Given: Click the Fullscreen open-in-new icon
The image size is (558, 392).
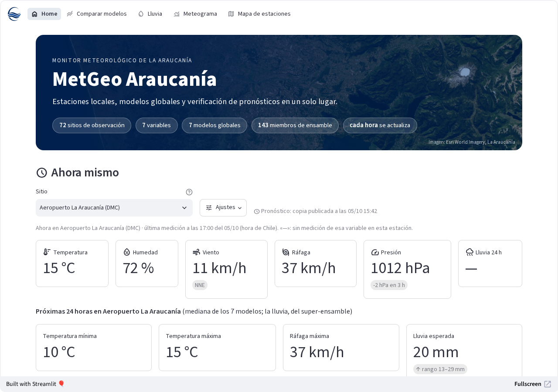Looking at the screenshot, I should 548,384.
